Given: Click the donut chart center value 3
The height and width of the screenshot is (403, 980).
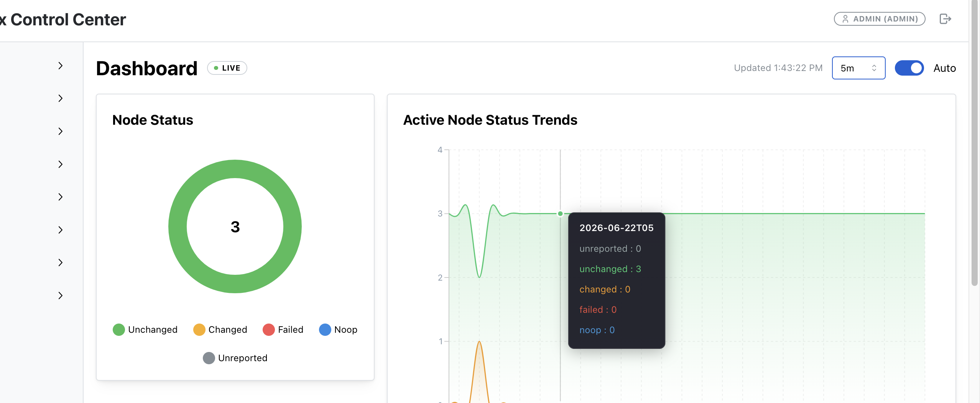Looking at the screenshot, I should click(x=235, y=227).
